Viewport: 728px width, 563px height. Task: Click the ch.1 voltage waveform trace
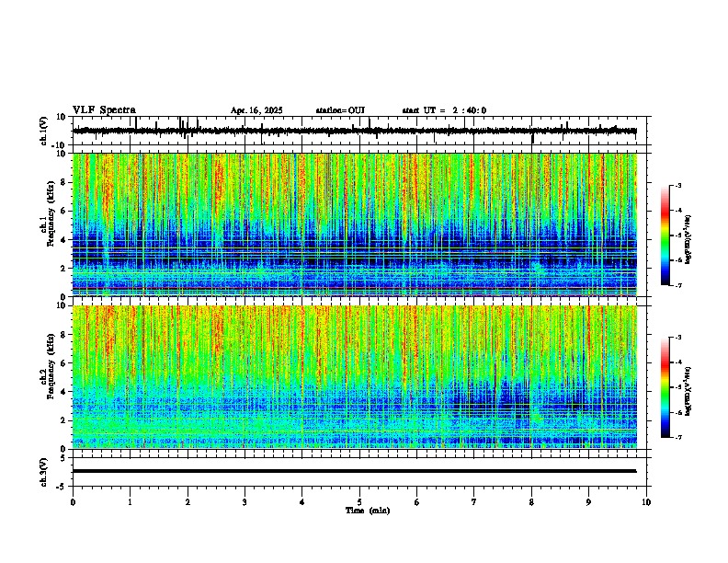point(354,131)
